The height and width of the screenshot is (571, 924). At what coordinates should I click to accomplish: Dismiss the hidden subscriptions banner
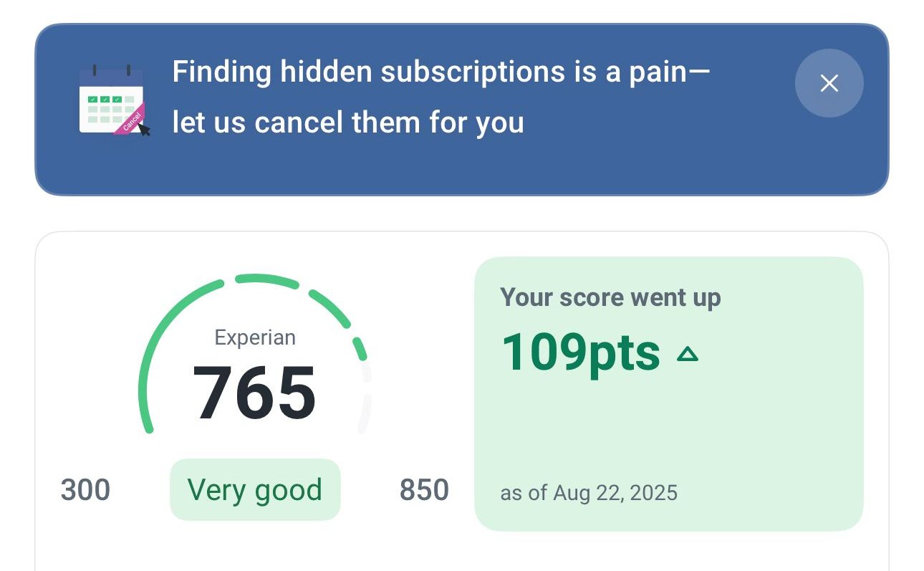(x=829, y=83)
